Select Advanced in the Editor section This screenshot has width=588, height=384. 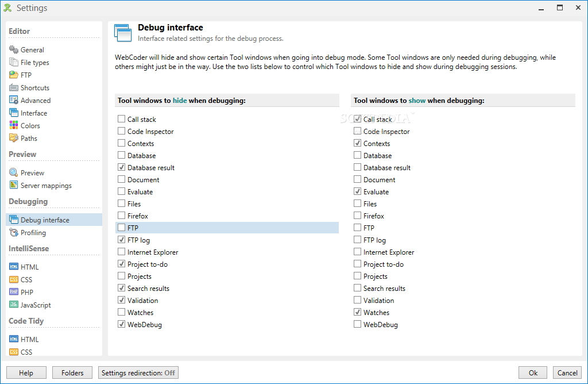pos(36,101)
